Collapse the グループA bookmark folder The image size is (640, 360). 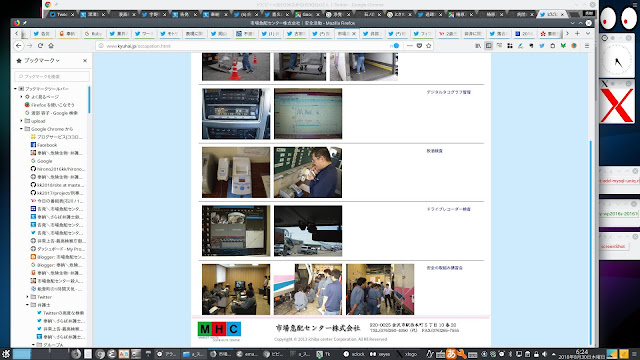coord(33,345)
